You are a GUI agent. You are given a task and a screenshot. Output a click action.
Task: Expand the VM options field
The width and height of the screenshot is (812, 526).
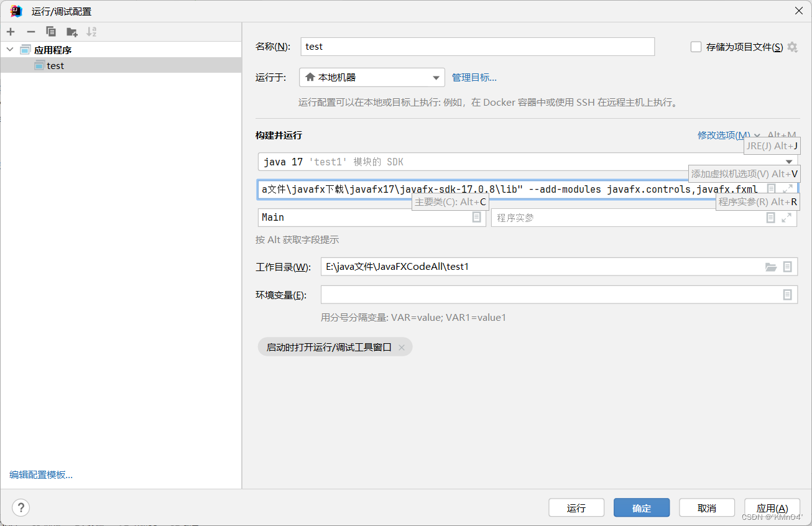click(x=787, y=188)
